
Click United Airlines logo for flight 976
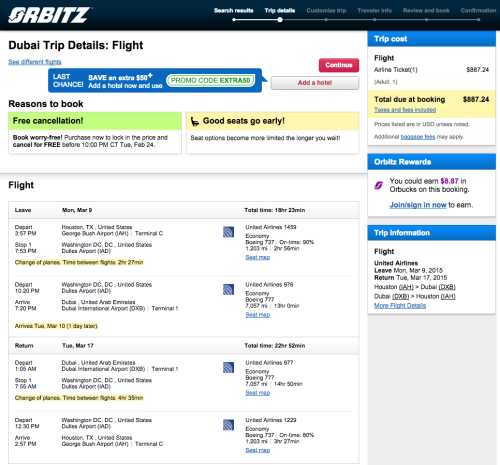228,289
